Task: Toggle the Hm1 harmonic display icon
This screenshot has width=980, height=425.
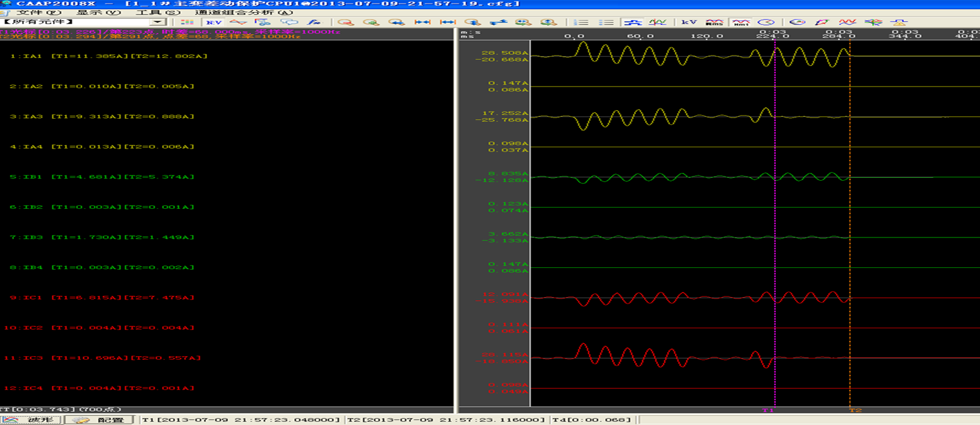Action: (x=741, y=22)
